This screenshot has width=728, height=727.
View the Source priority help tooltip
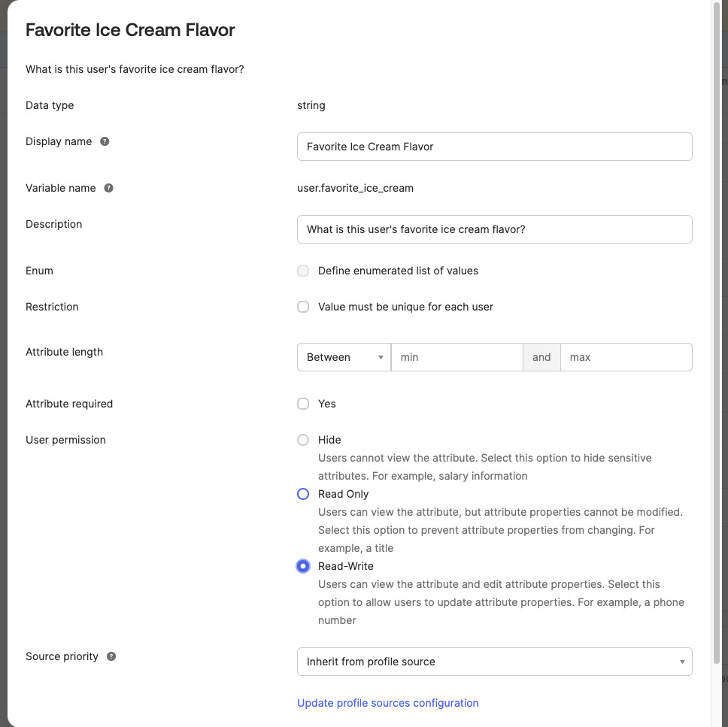(111, 656)
